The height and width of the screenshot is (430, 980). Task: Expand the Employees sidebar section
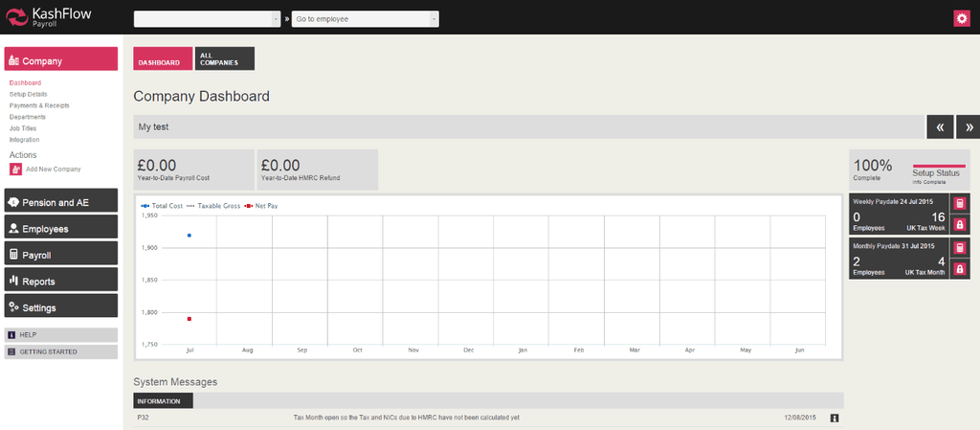[61, 229]
